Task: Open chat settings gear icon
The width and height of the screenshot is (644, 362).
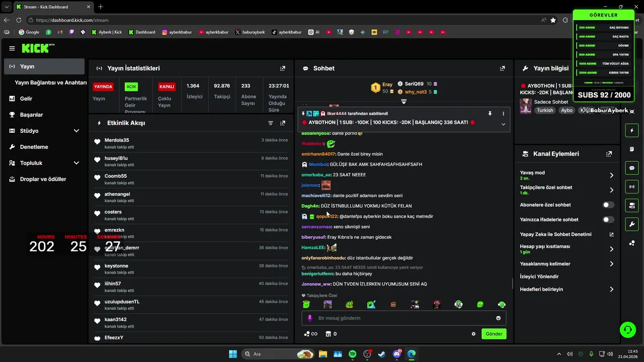Action: 473,334
